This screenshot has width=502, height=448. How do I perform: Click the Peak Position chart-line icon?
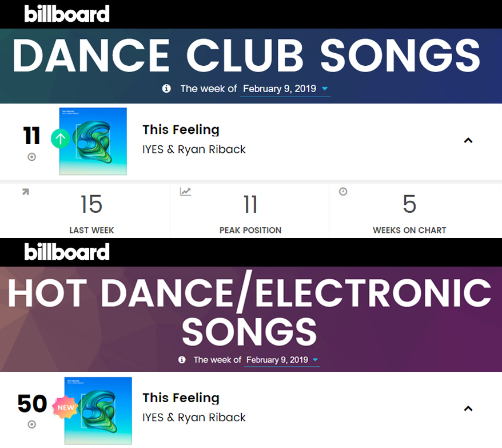pos(185,192)
